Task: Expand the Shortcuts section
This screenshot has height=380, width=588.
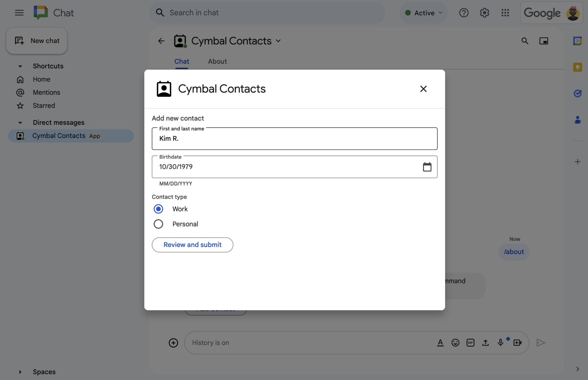Action: [20, 66]
